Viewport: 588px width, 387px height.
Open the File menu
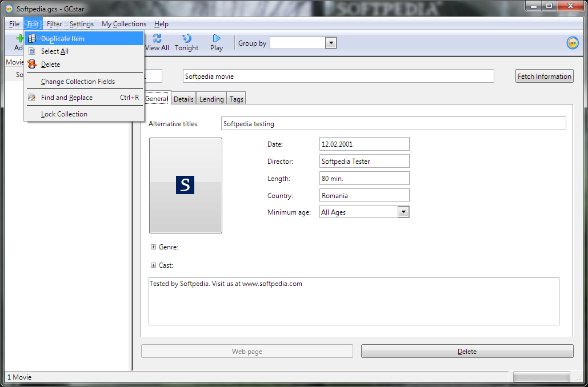coord(14,24)
